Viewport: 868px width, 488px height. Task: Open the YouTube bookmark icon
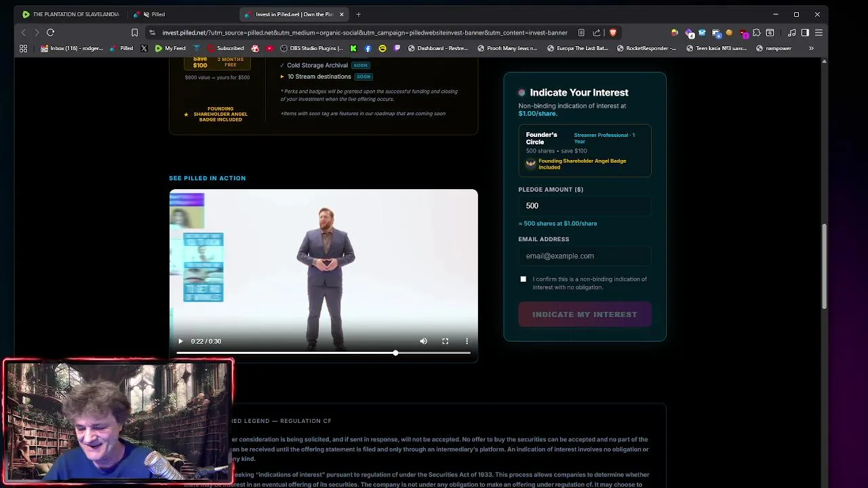269,48
